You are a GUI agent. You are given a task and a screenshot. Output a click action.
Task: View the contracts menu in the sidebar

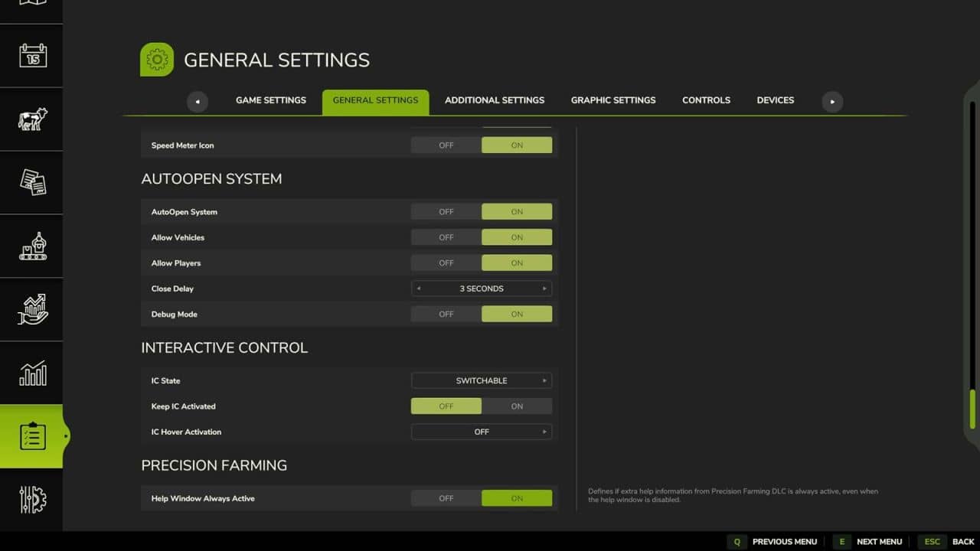click(31, 182)
